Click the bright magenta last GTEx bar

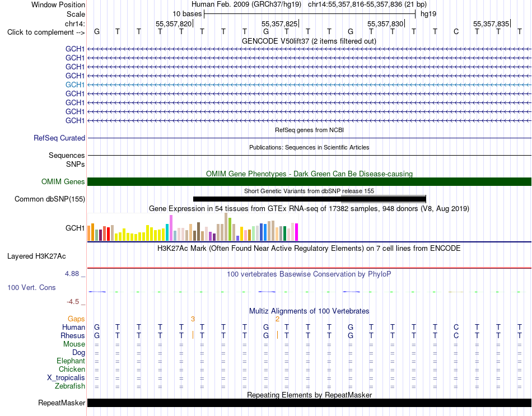(297, 232)
